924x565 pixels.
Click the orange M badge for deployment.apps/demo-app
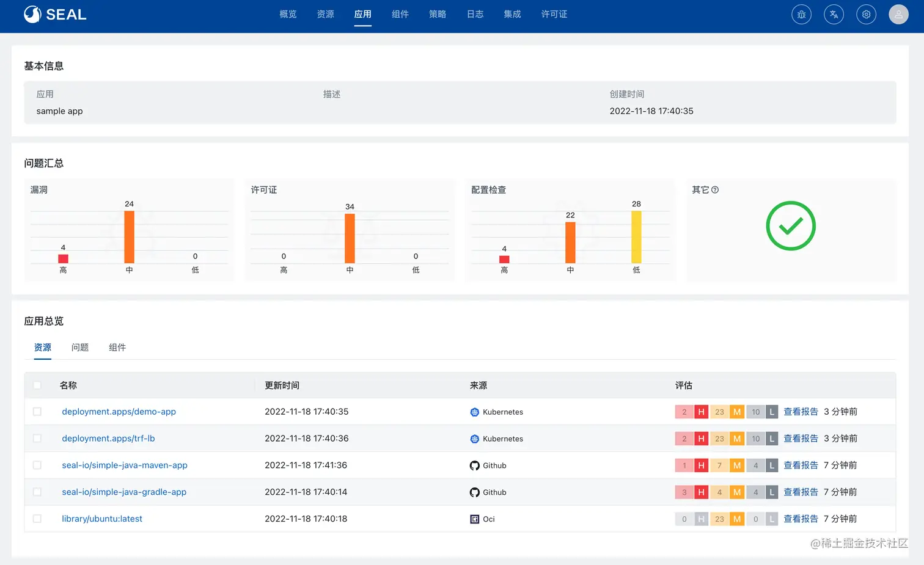pos(737,412)
